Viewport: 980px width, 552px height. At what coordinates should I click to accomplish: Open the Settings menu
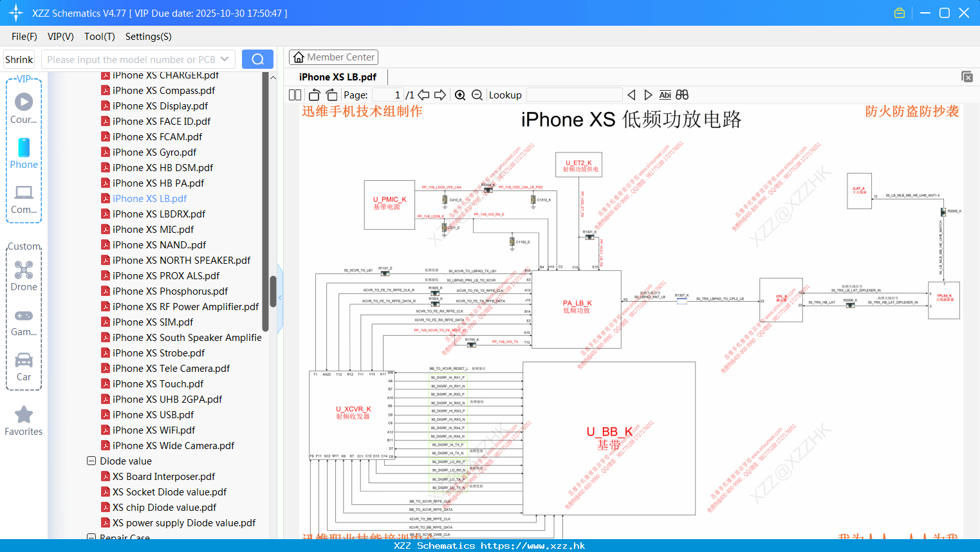(149, 37)
